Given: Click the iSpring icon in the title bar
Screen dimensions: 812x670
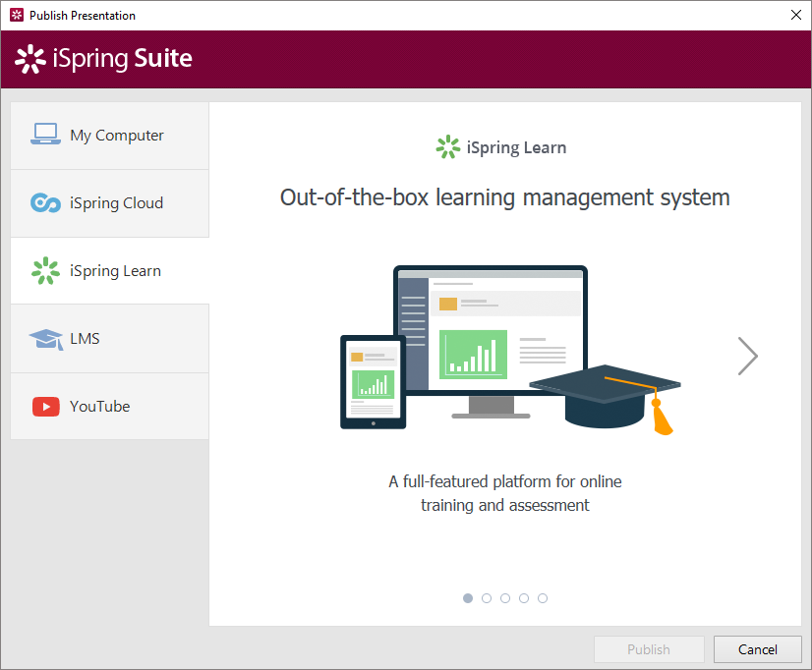Looking at the screenshot, I should click(x=15, y=15).
